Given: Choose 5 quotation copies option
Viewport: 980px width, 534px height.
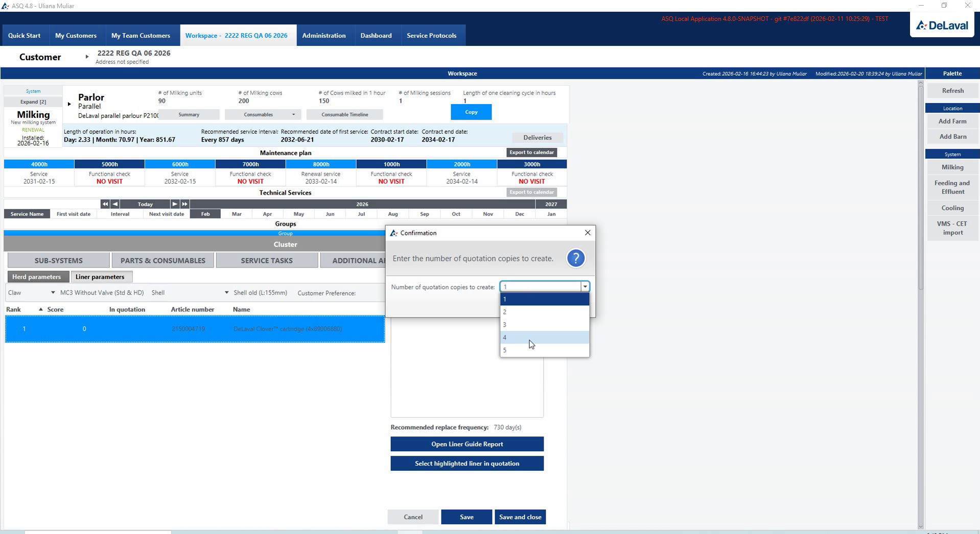Looking at the screenshot, I should (x=545, y=350).
